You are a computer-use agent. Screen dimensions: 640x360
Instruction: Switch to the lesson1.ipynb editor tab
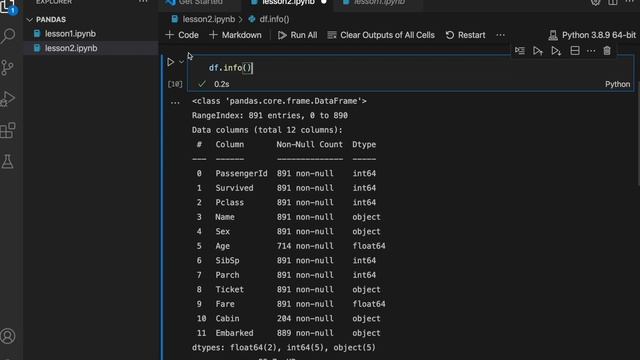[379, 2]
